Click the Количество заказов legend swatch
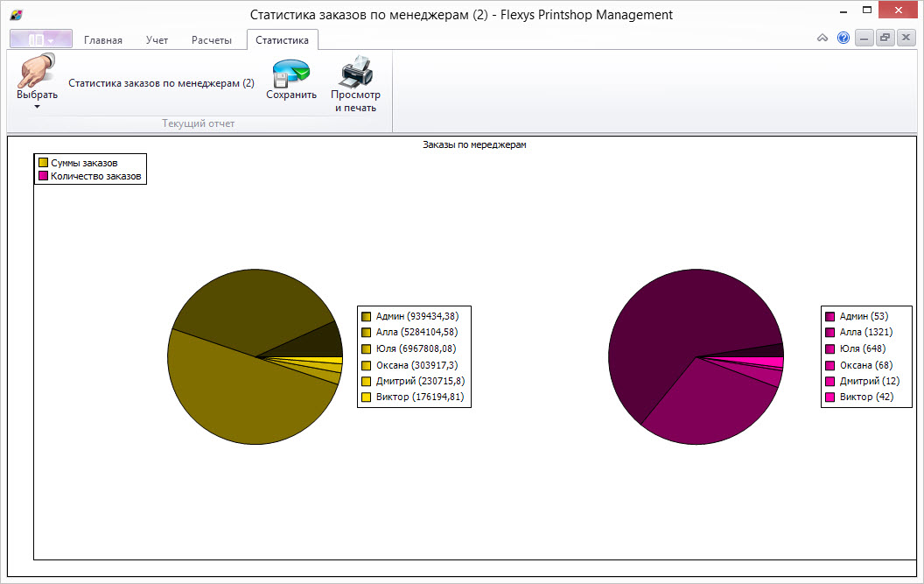 coord(43,176)
